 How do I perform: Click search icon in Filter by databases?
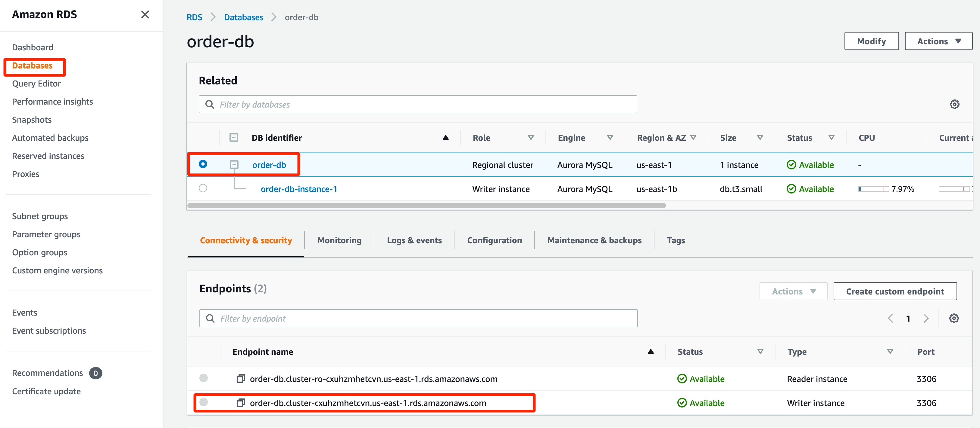(x=210, y=104)
